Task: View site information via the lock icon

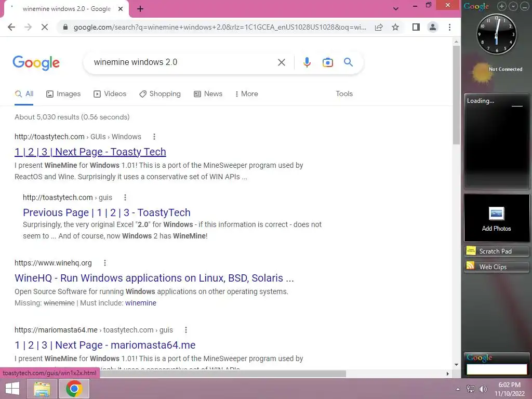Action: click(x=65, y=27)
